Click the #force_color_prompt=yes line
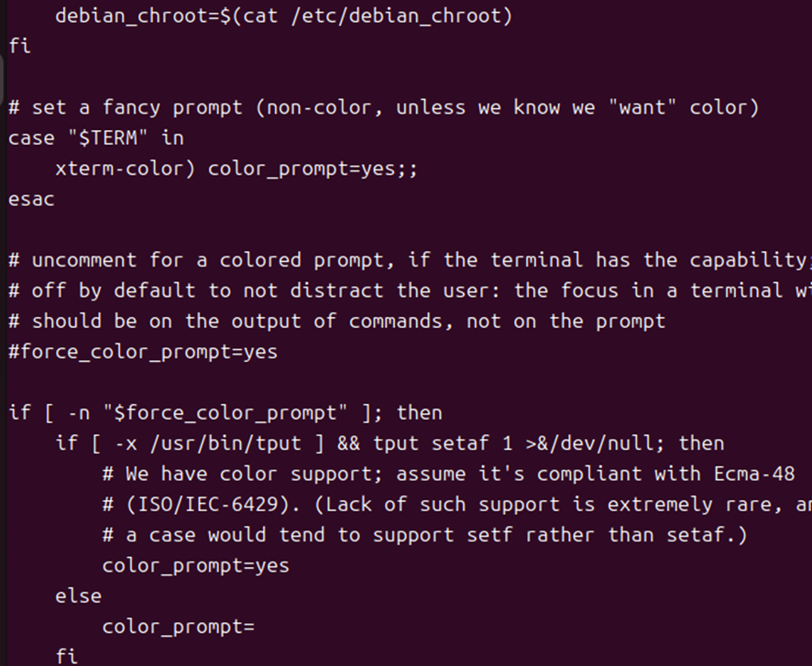The width and height of the screenshot is (812, 666). tap(143, 352)
